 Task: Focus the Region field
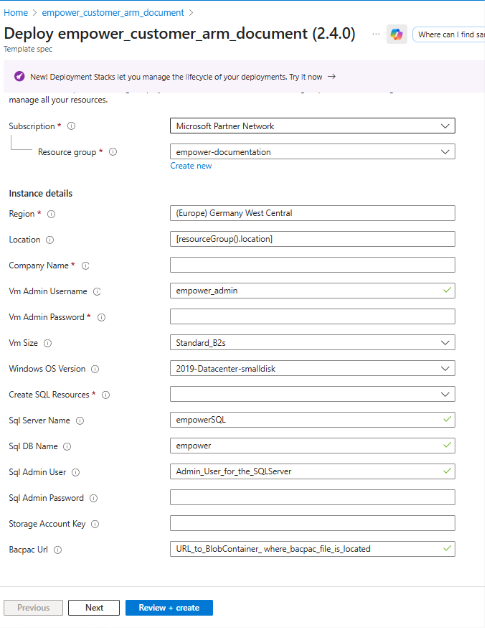click(312, 213)
